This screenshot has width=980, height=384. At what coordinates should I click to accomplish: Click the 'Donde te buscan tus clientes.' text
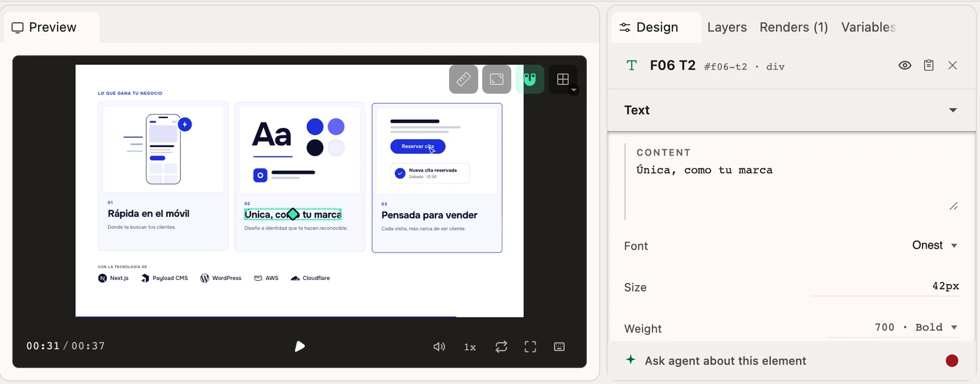coord(141,227)
